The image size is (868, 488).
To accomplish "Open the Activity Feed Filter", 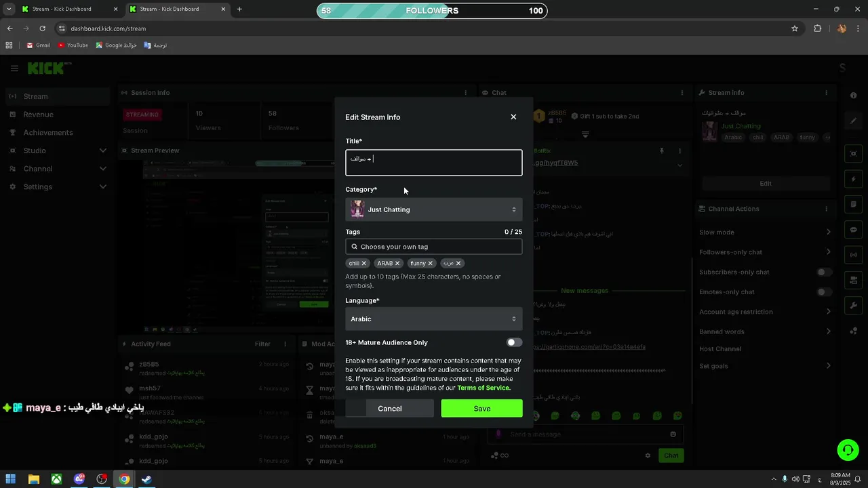I will [262, 344].
